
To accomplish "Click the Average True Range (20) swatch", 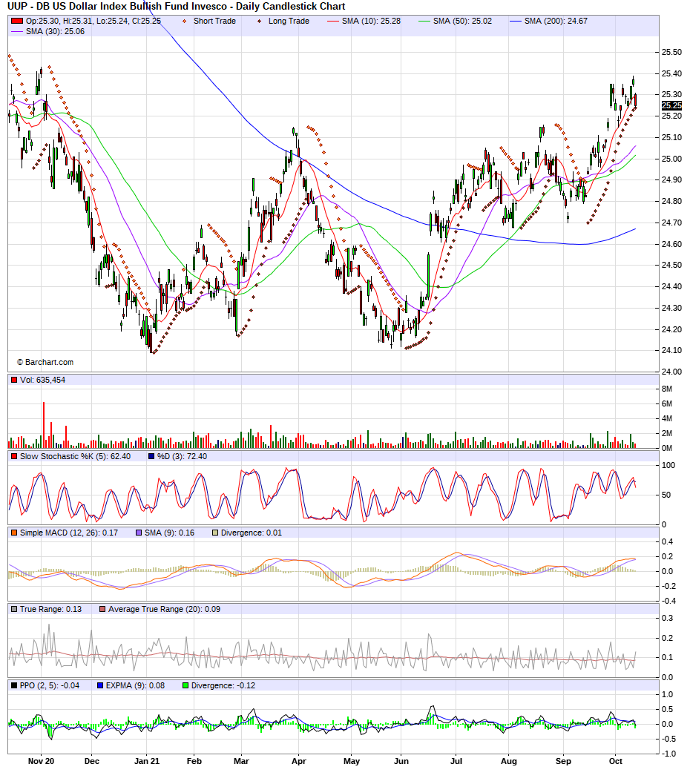I will [102, 610].
